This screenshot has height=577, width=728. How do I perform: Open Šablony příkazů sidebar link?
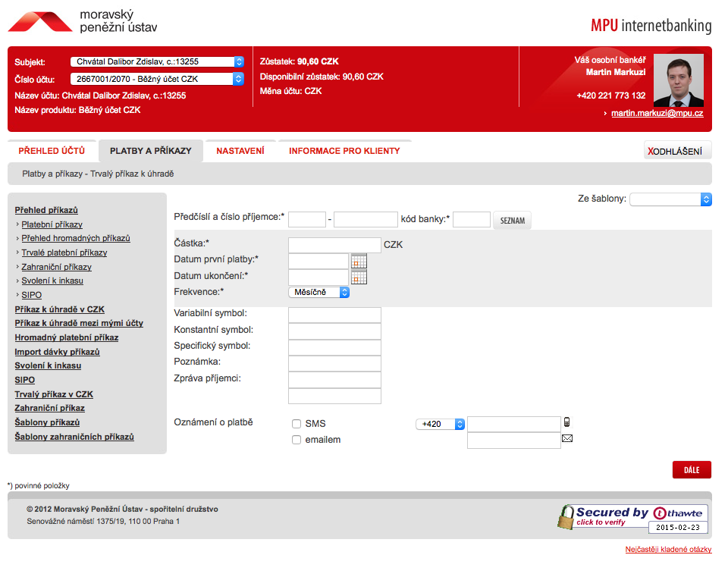(x=47, y=422)
